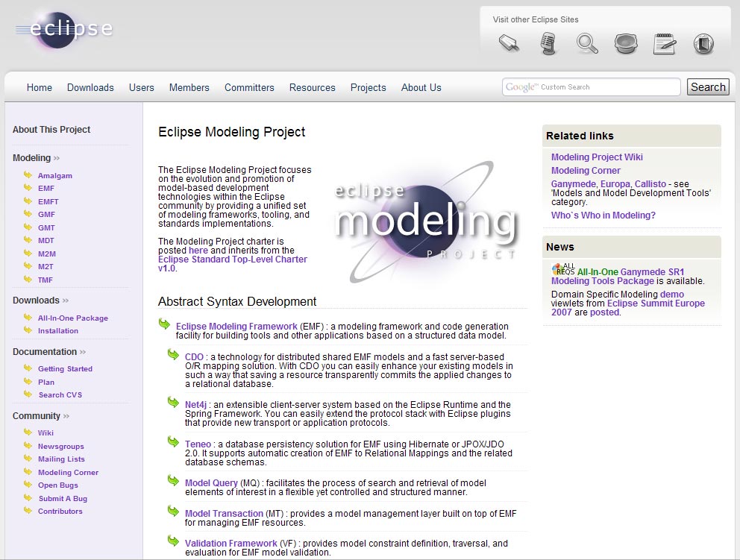The width and height of the screenshot is (740, 560).
Task: Click green arrow beside Eclipse Modeling Framework
Action: pos(164,324)
